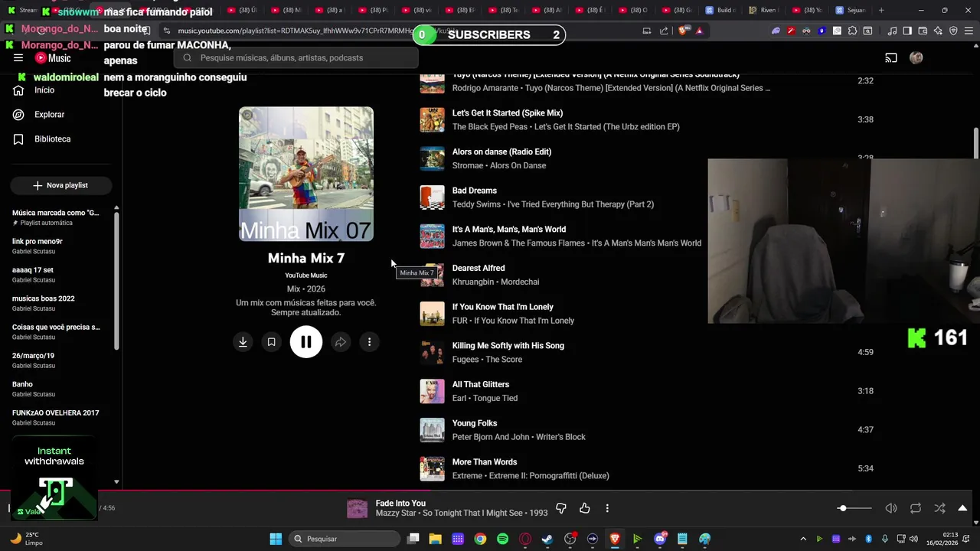Toggle the browser sidebar panel

click(x=907, y=31)
